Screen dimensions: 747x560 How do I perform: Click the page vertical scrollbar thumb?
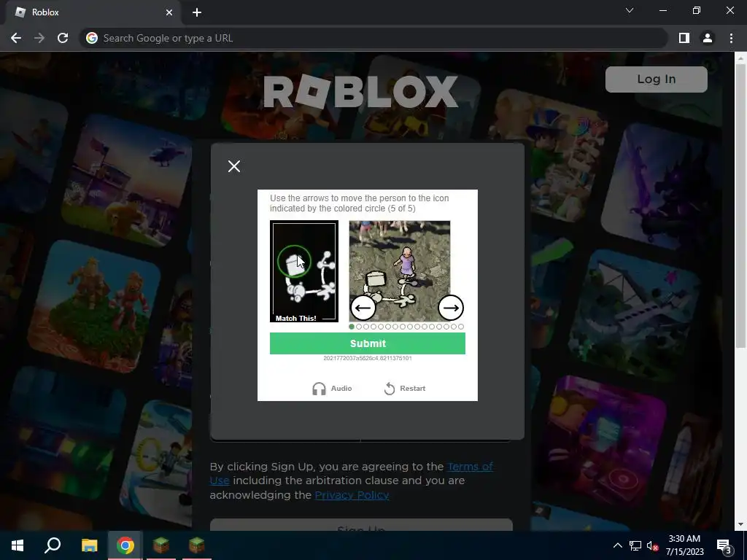[x=740, y=205]
